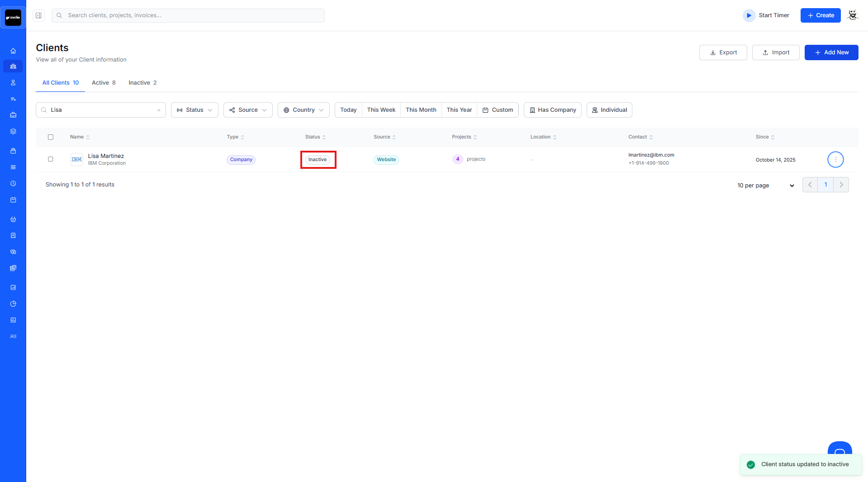This screenshot has width=868, height=482.
Task: Open the pie chart icon in the sidebar
Action: point(13,304)
